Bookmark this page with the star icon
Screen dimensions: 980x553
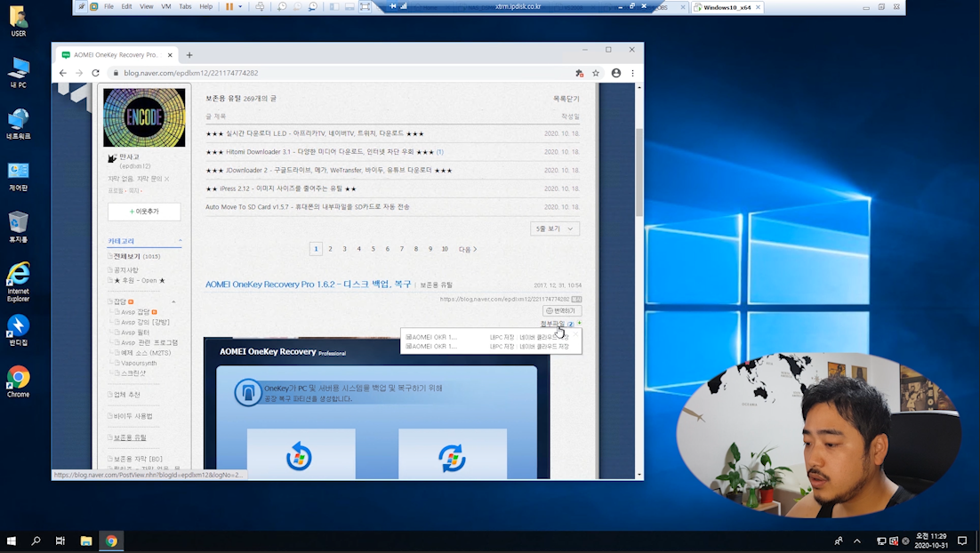[x=596, y=73]
